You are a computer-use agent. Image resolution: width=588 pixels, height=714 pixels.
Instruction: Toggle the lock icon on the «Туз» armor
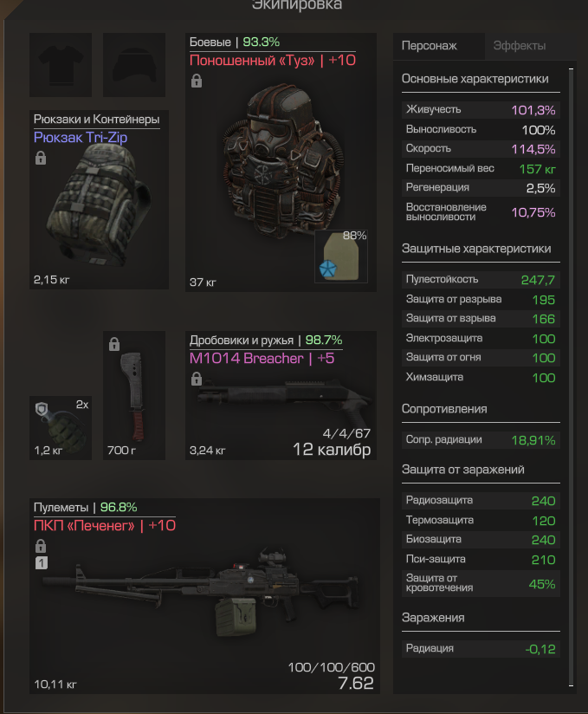197,81
